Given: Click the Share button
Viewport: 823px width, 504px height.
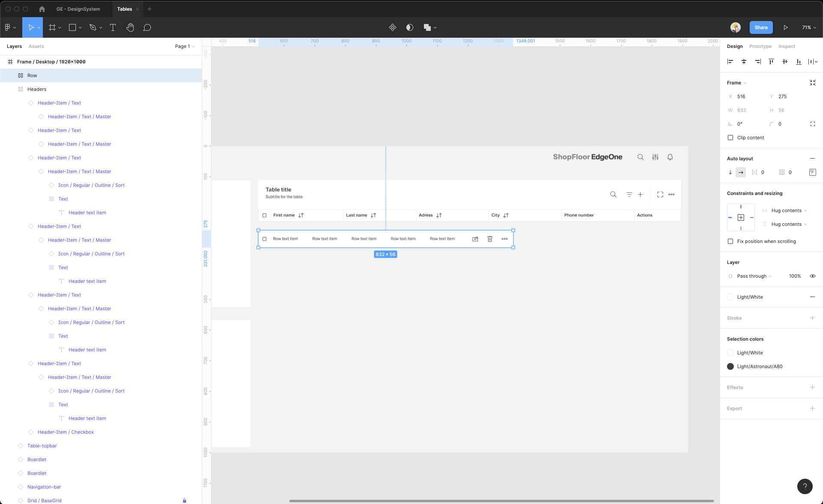Looking at the screenshot, I should 761,27.
